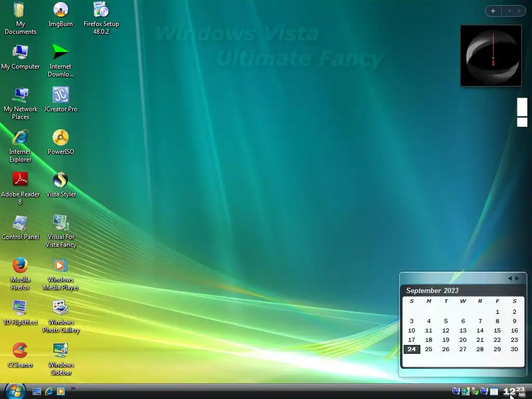Select the highlighted date 24 in calendar

coord(412,349)
